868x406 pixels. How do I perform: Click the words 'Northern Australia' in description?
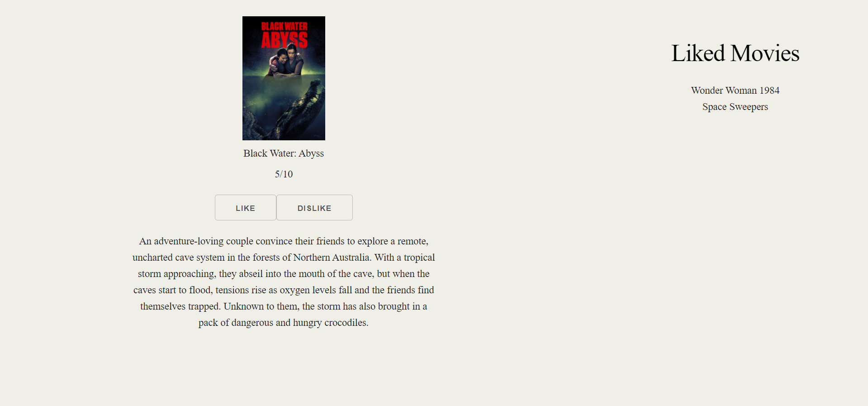pyautogui.click(x=332, y=258)
